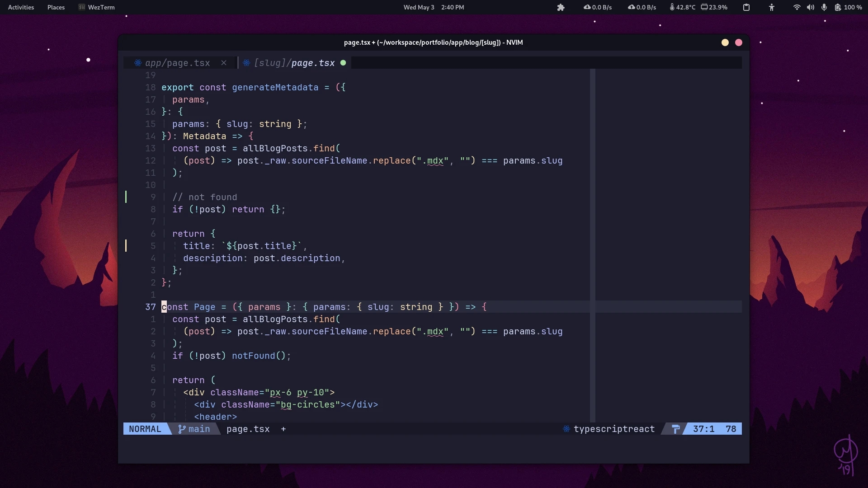Click the React icon on [slug]/page.tsx tab

click(x=246, y=63)
